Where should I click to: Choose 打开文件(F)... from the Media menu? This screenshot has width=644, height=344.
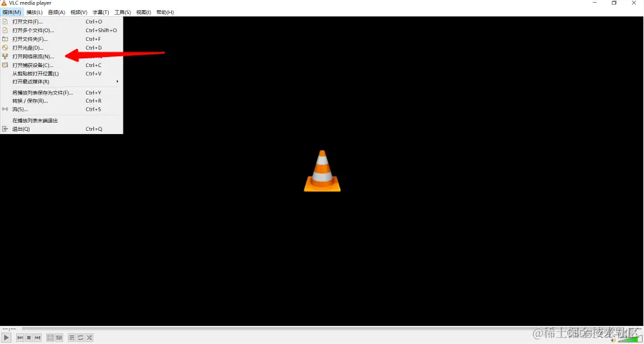(62, 21)
